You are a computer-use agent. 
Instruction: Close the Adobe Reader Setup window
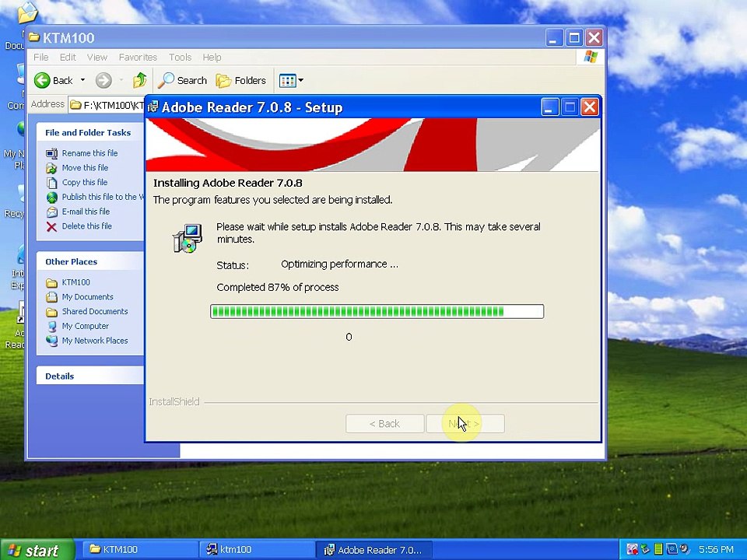(590, 107)
